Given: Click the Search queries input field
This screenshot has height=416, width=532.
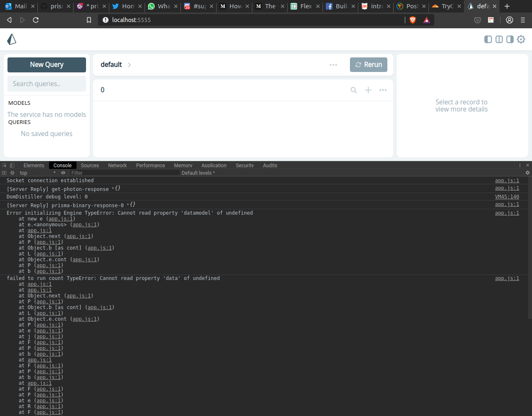Looking at the screenshot, I should click(47, 84).
